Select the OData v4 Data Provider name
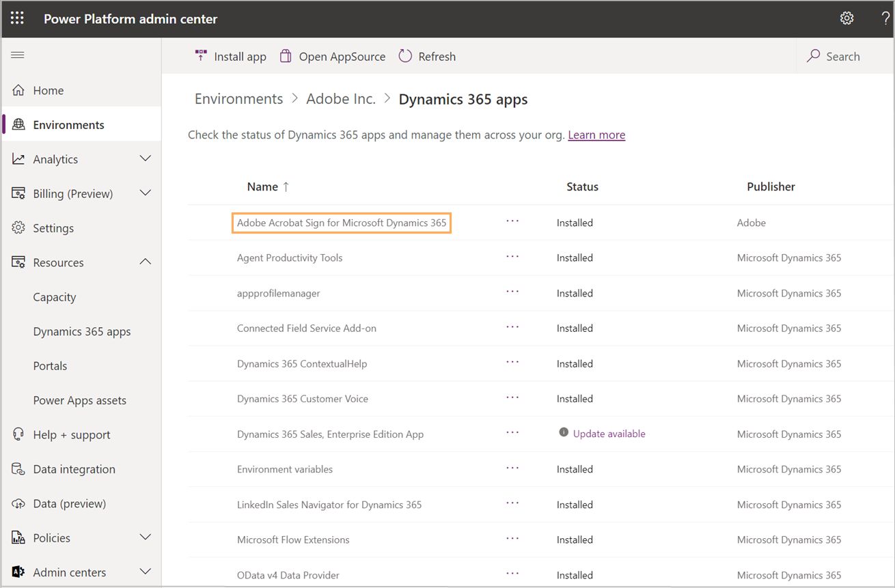 coord(288,575)
